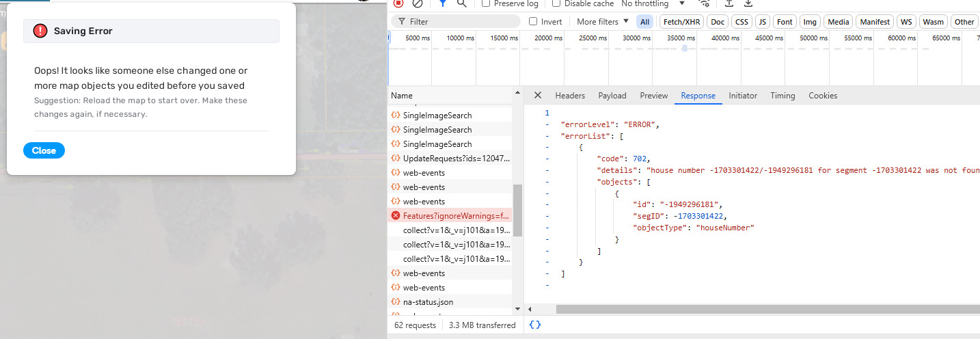
Task: Click na-status.json file icon
Action: coord(395,301)
